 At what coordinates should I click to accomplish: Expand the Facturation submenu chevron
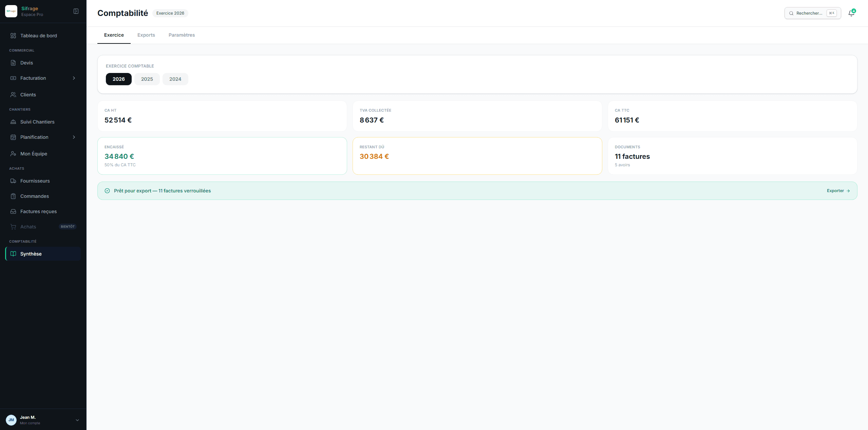74,78
